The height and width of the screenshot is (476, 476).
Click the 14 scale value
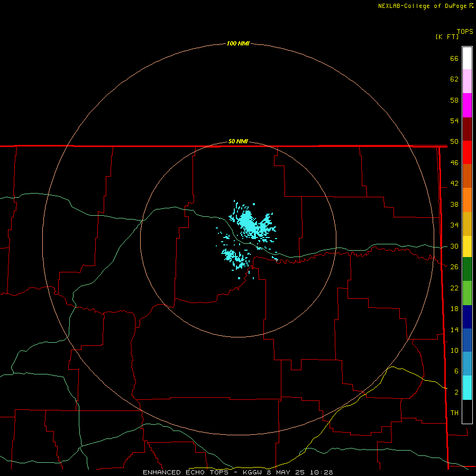pyautogui.click(x=454, y=329)
